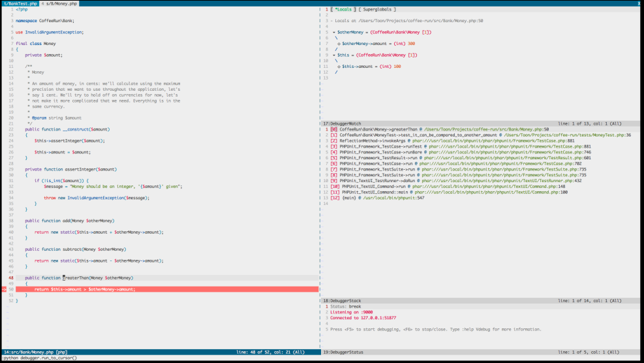Click the python debugger.run_to_cursor() command line
644x363 pixels.
tap(40, 358)
